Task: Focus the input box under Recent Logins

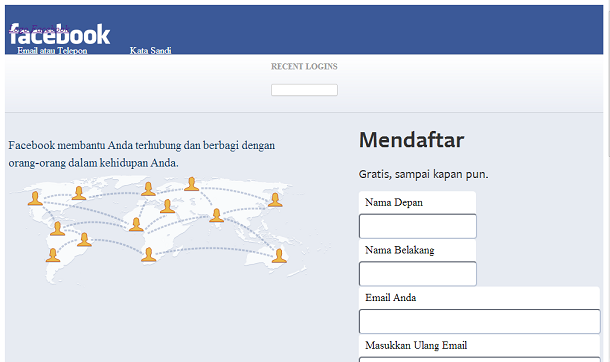Action: point(304,90)
